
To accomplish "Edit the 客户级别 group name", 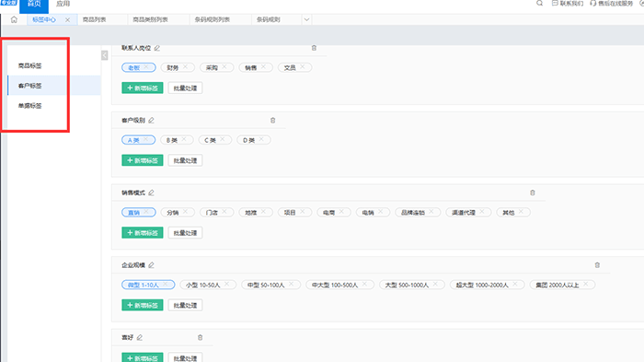I will tap(151, 121).
